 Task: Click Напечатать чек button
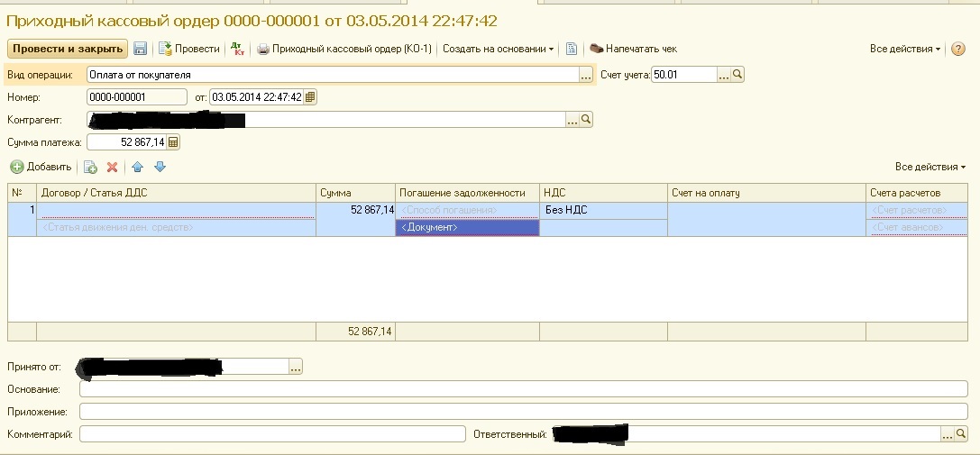[x=633, y=50]
